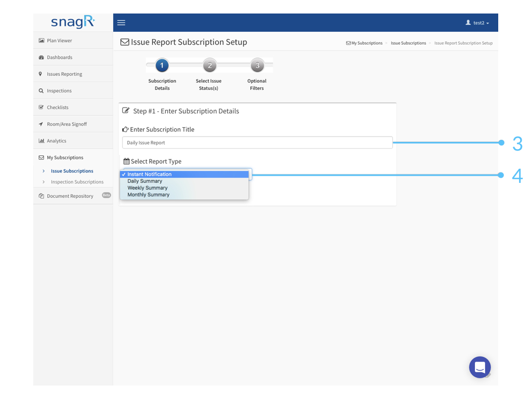Click the Select Issue Status(s) step label

click(x=209, y=85)
